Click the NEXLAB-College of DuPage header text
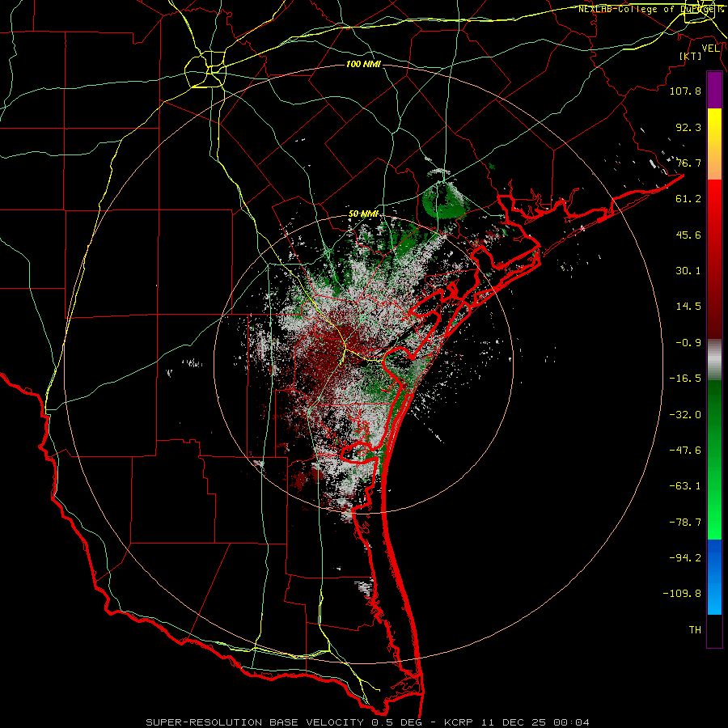This screenshot has height=728, width=728. coord(650,9)
